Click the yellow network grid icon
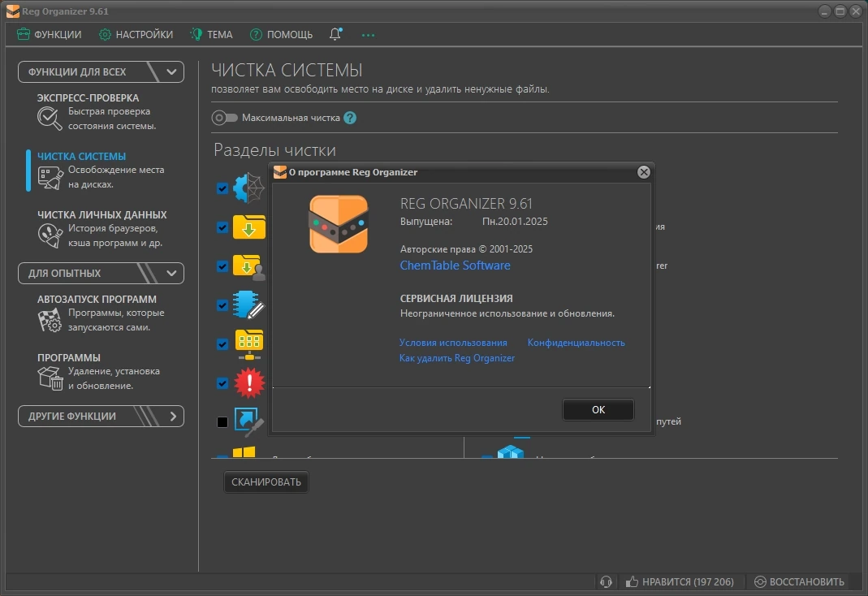This screenshot has height=596, width=868. pos(249,344)
